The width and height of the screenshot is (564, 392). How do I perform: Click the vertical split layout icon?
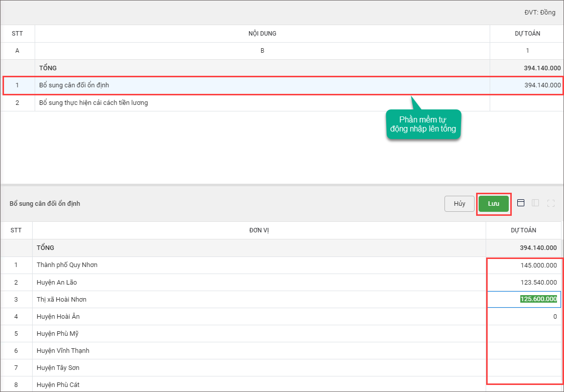click(x=535, y=203)
